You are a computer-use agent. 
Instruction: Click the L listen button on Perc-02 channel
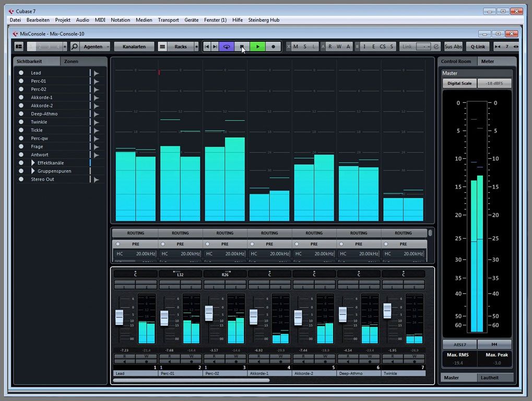coord(214,287)
